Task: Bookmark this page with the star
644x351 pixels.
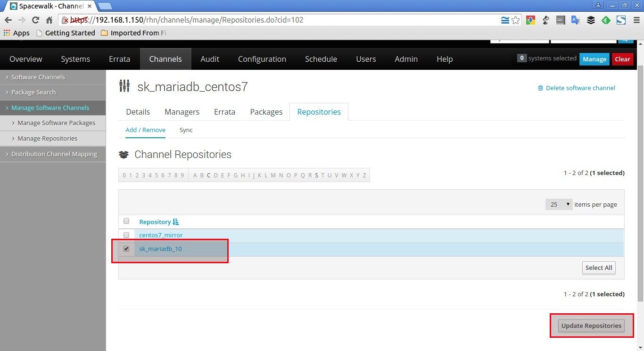Action: pos(516,20)
